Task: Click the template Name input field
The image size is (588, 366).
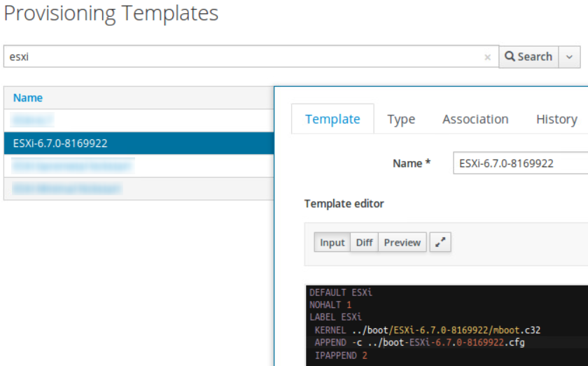Action: 521,163
